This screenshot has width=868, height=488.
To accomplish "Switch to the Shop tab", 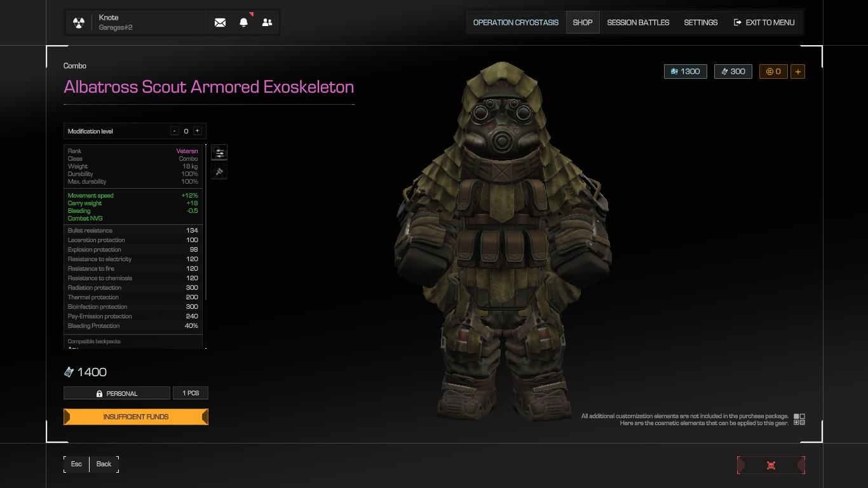I will pos(583,22).
